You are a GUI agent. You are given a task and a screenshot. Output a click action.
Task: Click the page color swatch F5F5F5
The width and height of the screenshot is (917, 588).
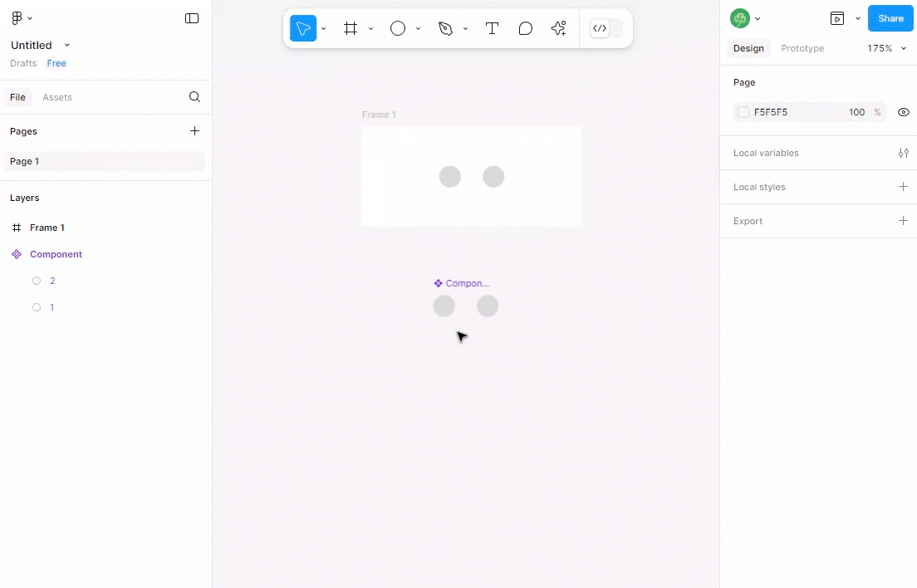coord(743,112)
